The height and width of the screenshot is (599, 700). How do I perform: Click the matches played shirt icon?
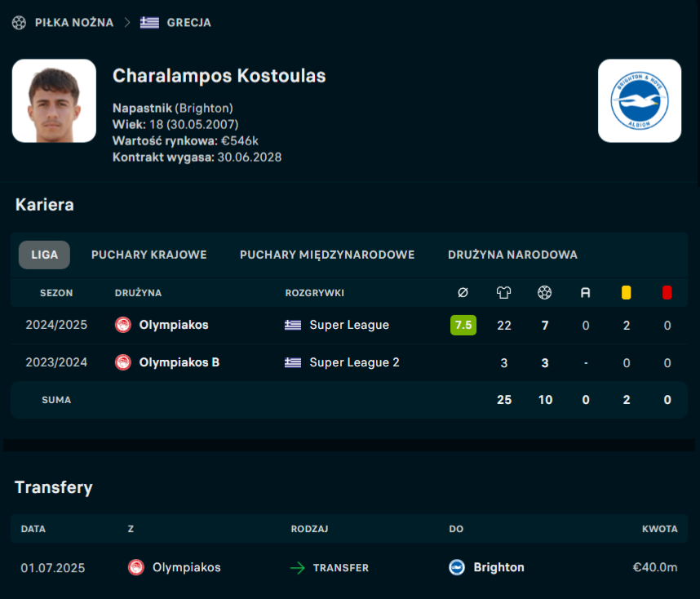(x=504, y=292)
